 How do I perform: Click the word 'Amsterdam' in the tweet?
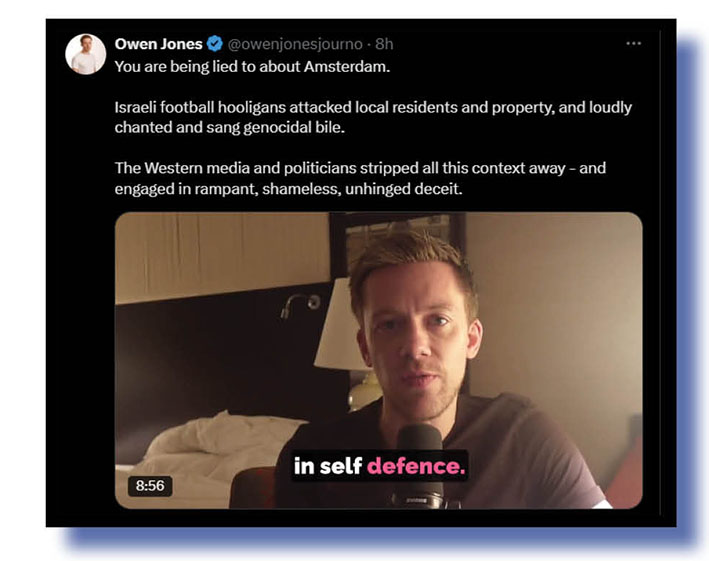[346, 67]
